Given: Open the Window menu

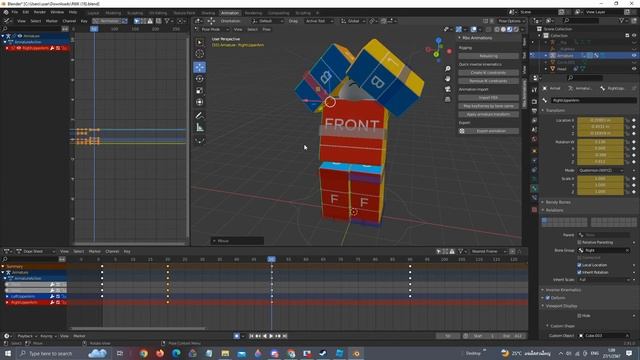Looking at the screenshot, I should click(57, 12).
